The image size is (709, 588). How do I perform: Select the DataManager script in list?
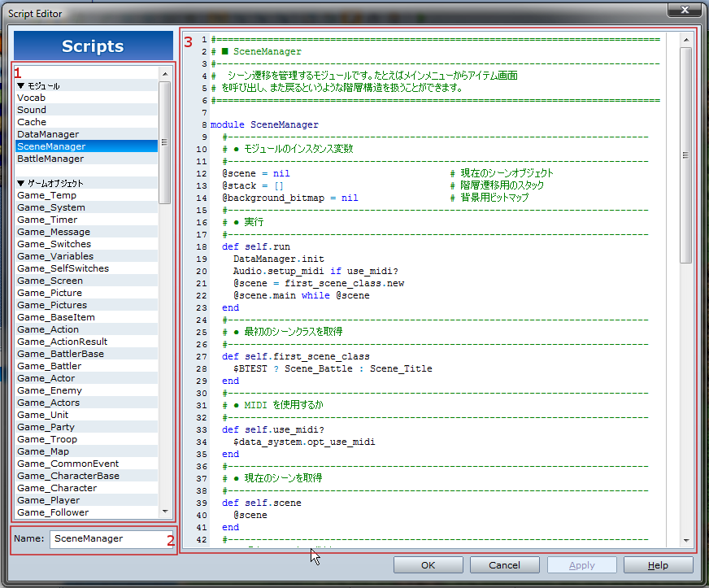48,134
